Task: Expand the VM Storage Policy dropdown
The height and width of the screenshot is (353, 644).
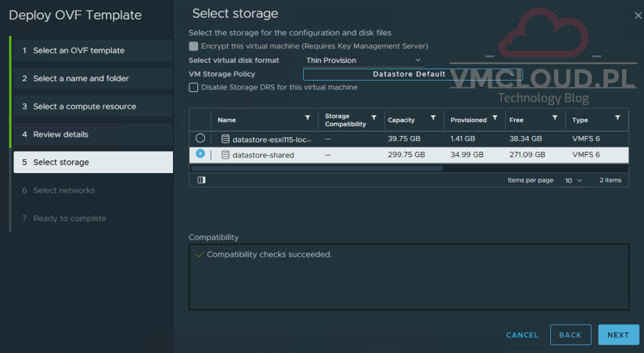Action: pyautogui.click(x=412, y=74)
